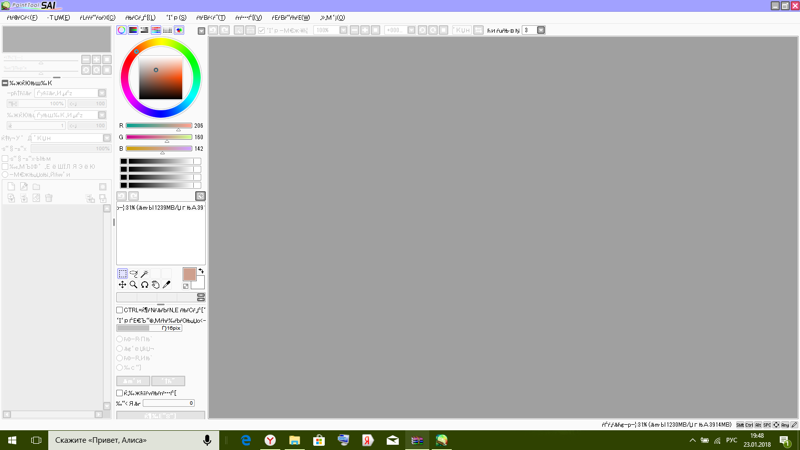
Task: Show the RGB slider panel icon
Action: (x=133, y=30)
